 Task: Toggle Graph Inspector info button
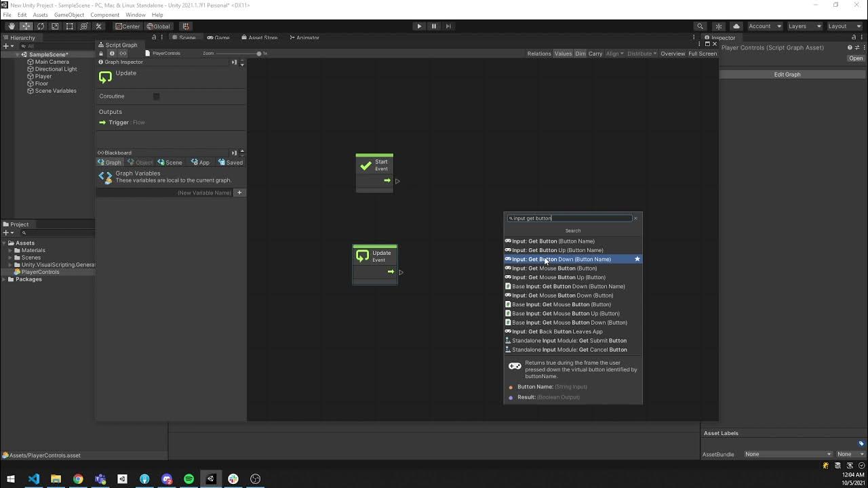[112, 54]
